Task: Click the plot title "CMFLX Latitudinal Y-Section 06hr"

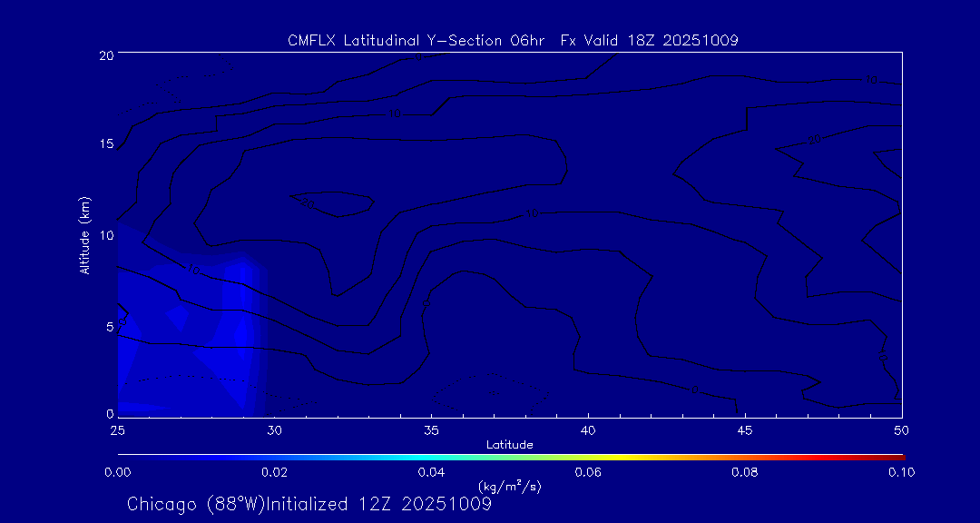Action: (415, 41)
